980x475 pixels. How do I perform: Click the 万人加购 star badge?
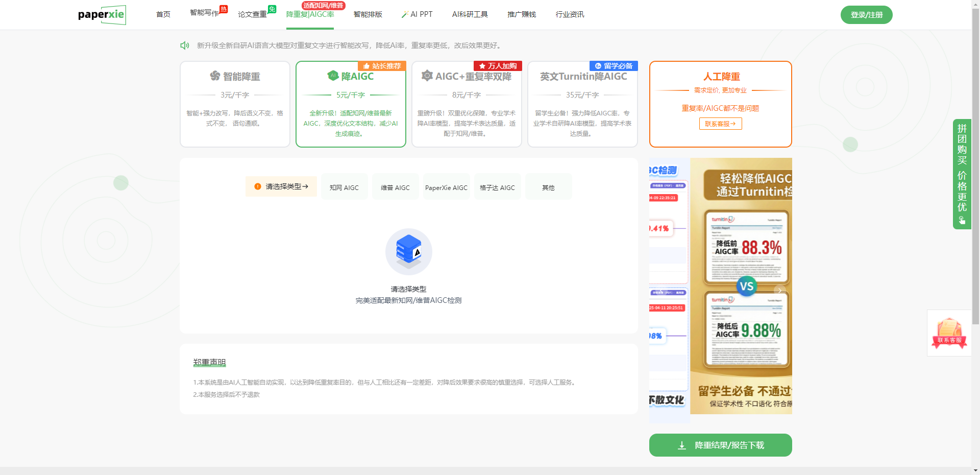[498, 66]
